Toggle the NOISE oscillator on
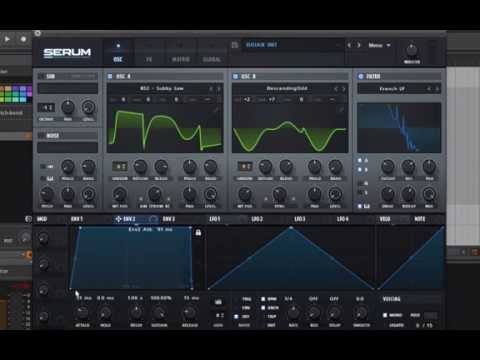Viewport: 480px width, 360px height. click(41, 136)
